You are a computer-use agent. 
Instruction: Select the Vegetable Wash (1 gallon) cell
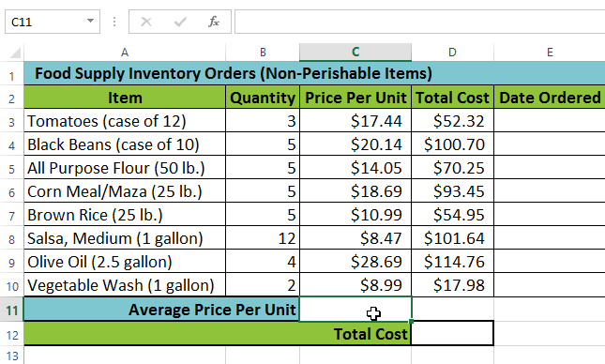[125, 285]
